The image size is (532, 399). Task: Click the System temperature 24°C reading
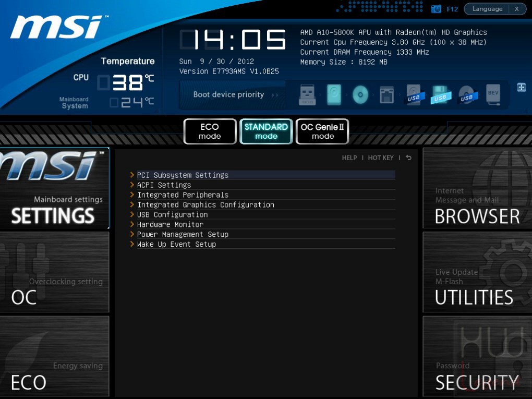tap(132, 102)
